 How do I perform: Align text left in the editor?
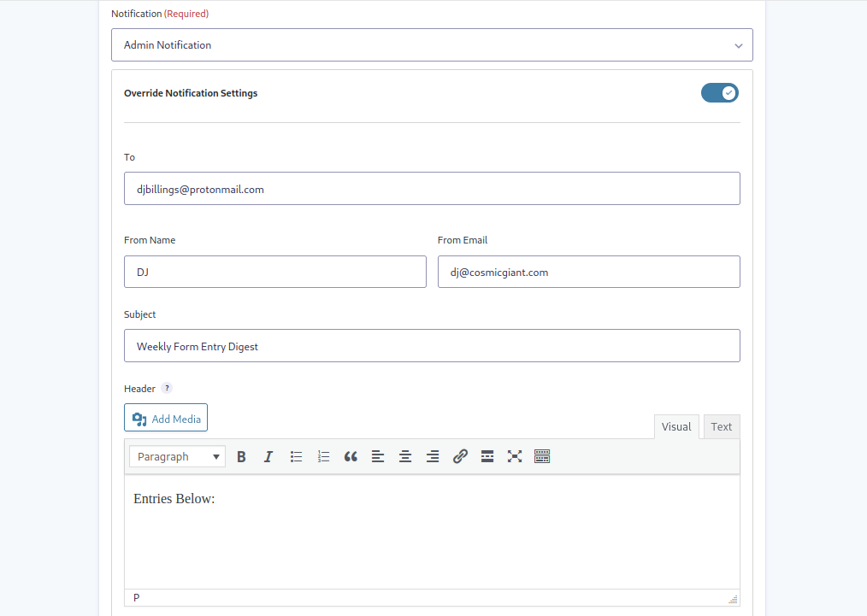point(378,455)
